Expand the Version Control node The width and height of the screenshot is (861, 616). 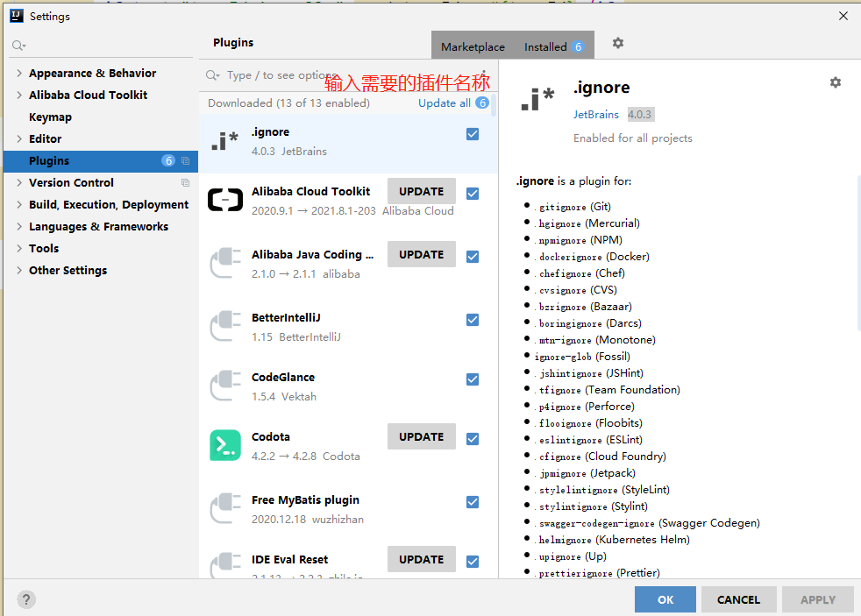pos(19,182)
